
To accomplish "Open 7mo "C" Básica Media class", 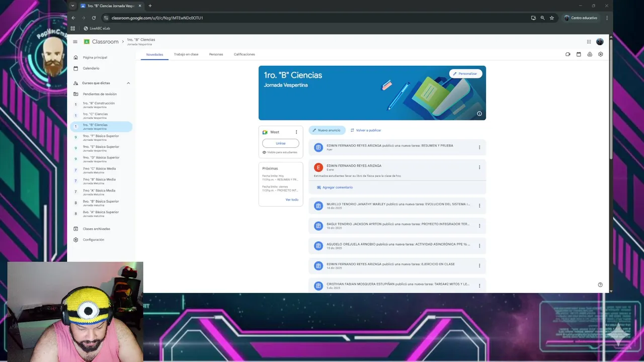I will pos(101,170).
